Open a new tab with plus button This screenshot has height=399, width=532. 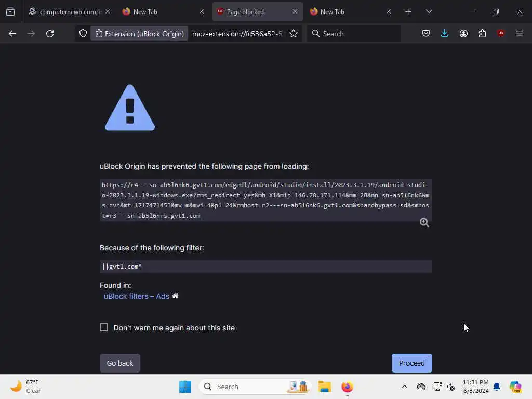[x=408, y=11]
